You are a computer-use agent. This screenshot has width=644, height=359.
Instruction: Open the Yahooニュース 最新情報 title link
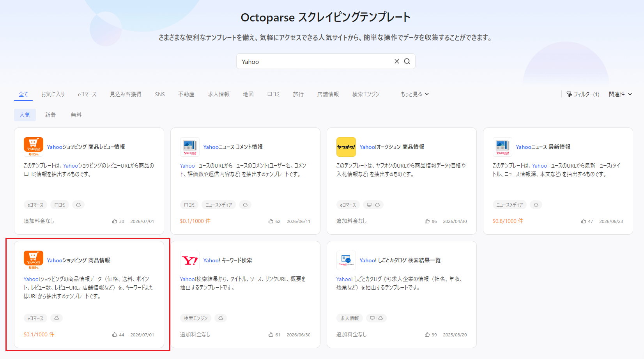click(543, 147)
